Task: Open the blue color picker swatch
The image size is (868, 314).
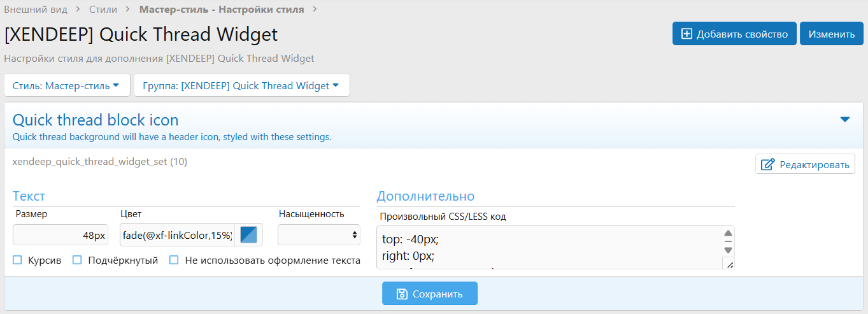Action: click(x=248, y=235)
